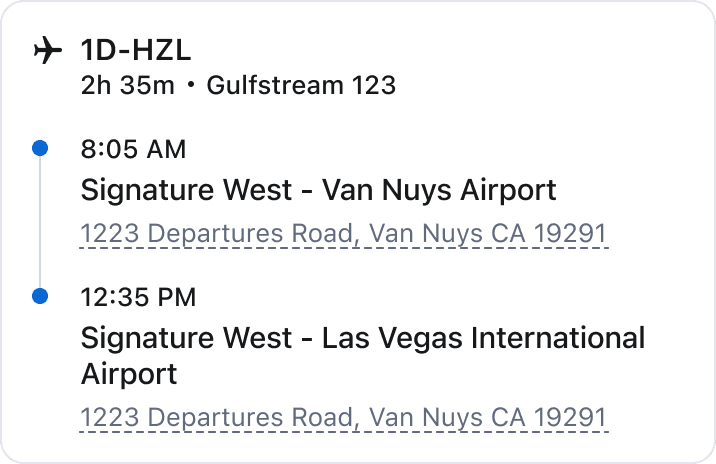The height and width of the screenshot is (464, 716).
Task: Click the word "Airport" on the wrapped line
Action: pyautogui.click(x=129, y=375)
